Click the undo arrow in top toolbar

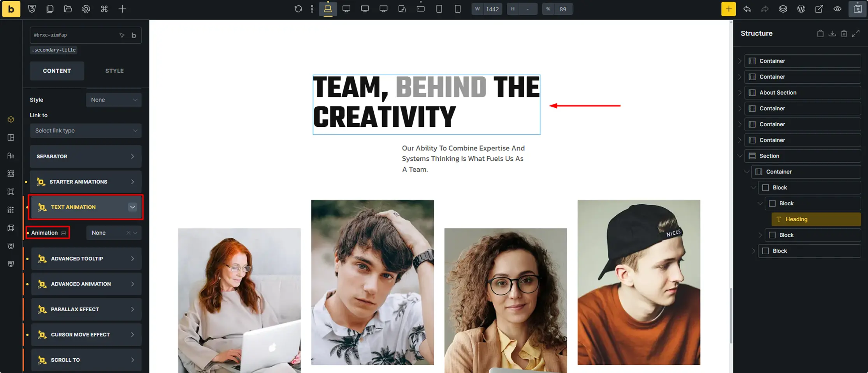(x=747, y=9)
